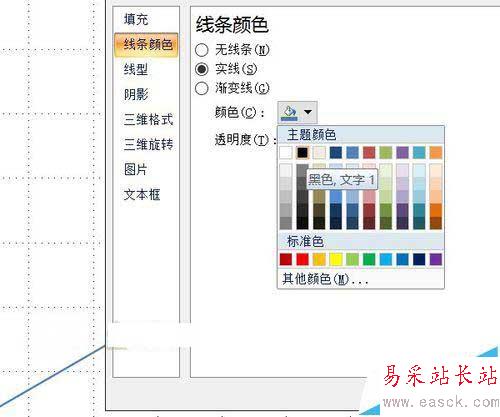The height and width of the screenshot is (417, 500).
Task: Pick dark red standard color
Action: [x=286, y=259]
